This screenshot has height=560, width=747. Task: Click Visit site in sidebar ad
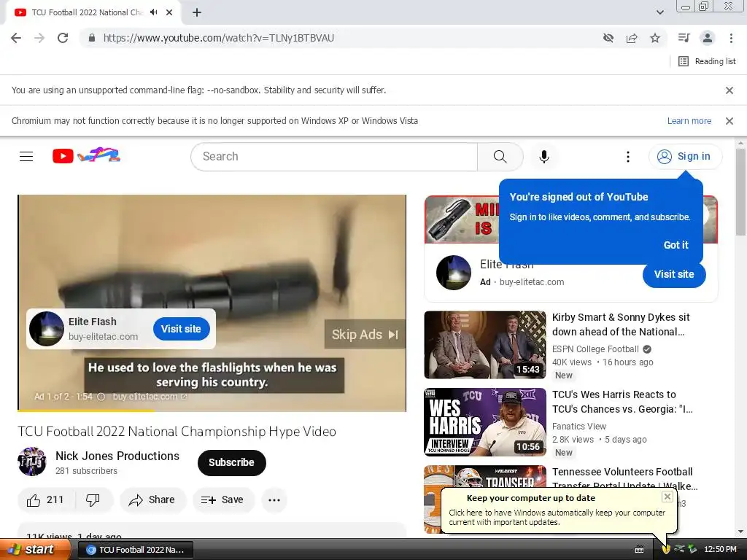tap(673, 274)
